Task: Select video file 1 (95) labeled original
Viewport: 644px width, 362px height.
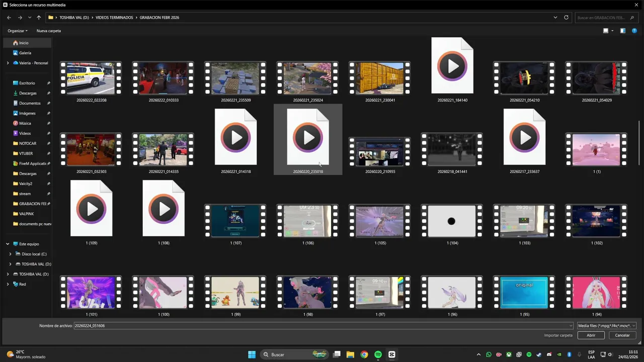Action: coord(525,293)
